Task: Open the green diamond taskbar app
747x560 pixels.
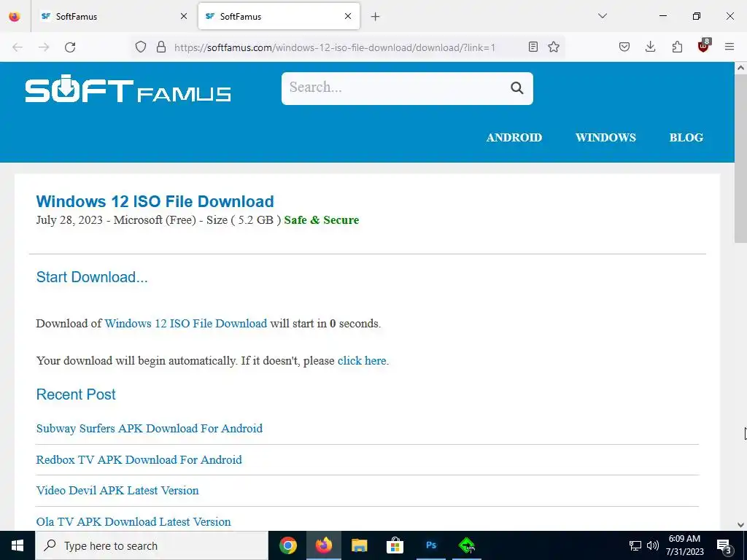Action: 467,545
